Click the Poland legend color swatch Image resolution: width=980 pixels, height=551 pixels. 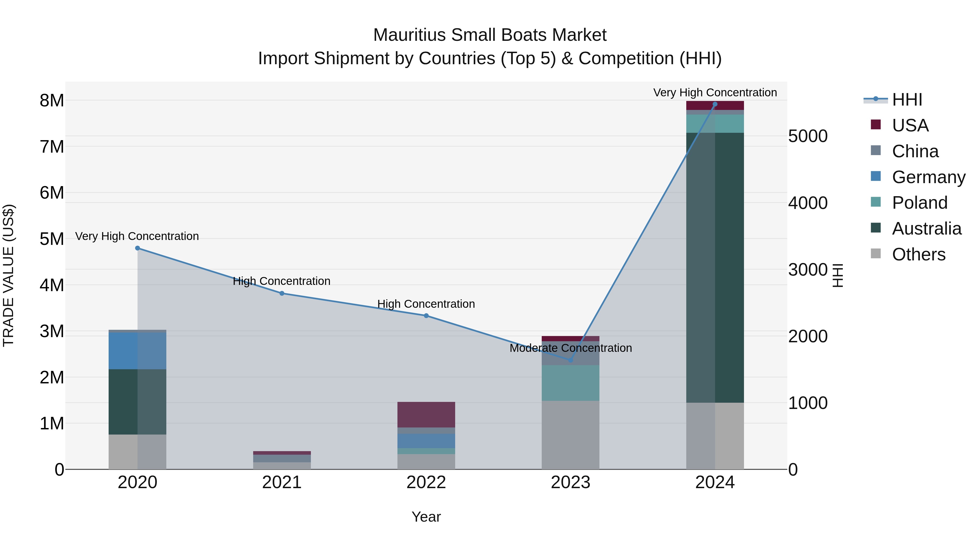(876, 202)
